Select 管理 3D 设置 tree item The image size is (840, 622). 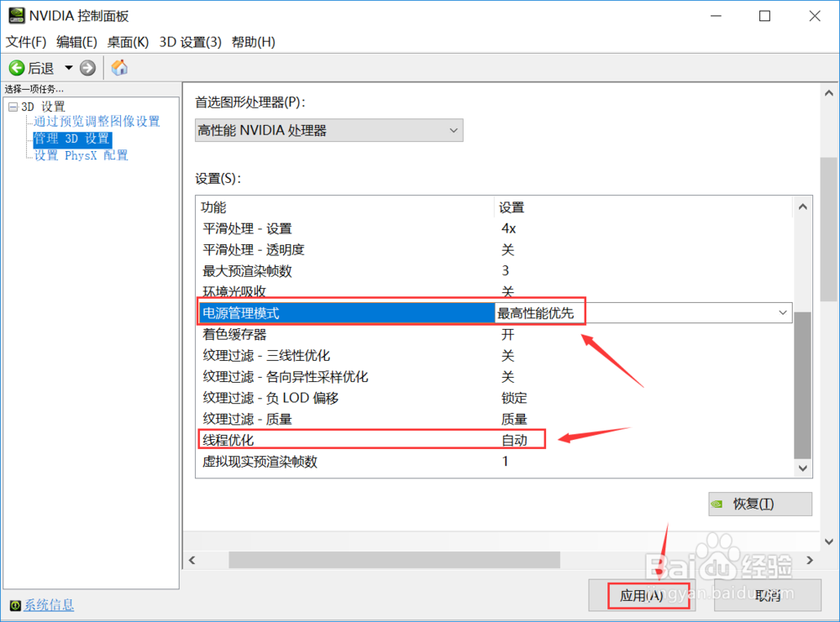coord(71,139)
